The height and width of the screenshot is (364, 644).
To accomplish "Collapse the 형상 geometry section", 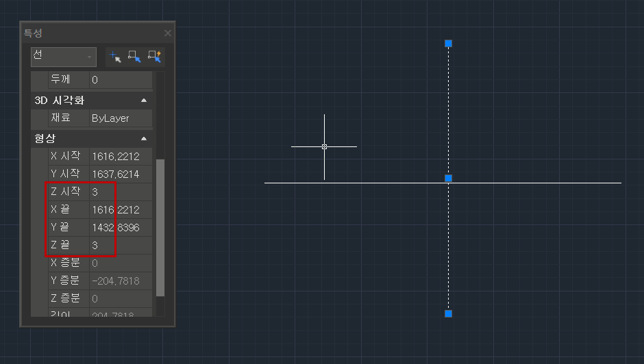I will click(x=144, y=138).
